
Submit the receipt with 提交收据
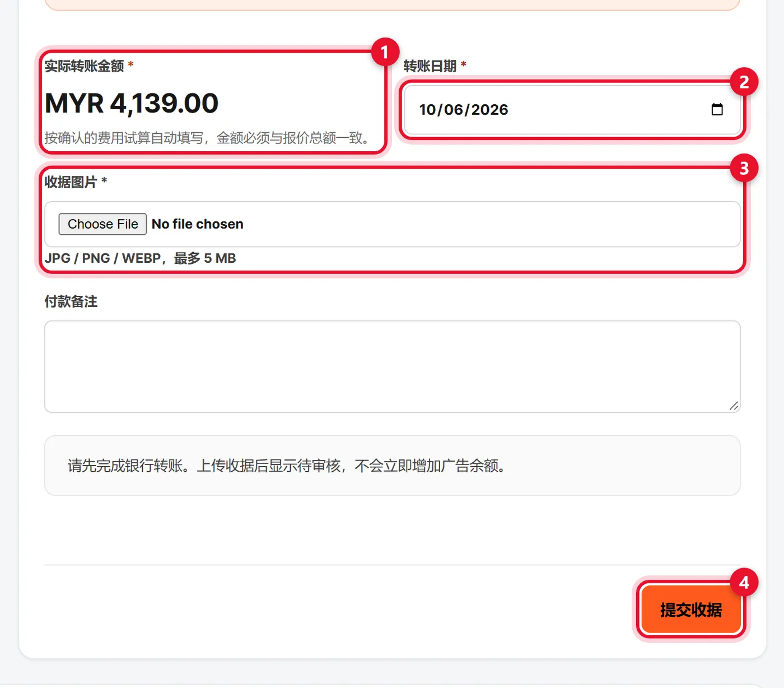point(691,610)
